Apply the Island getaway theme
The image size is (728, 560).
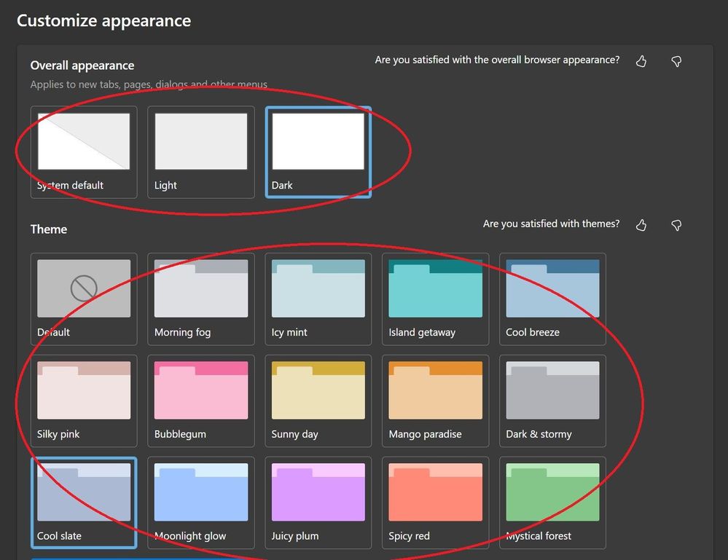pos(436,299)
